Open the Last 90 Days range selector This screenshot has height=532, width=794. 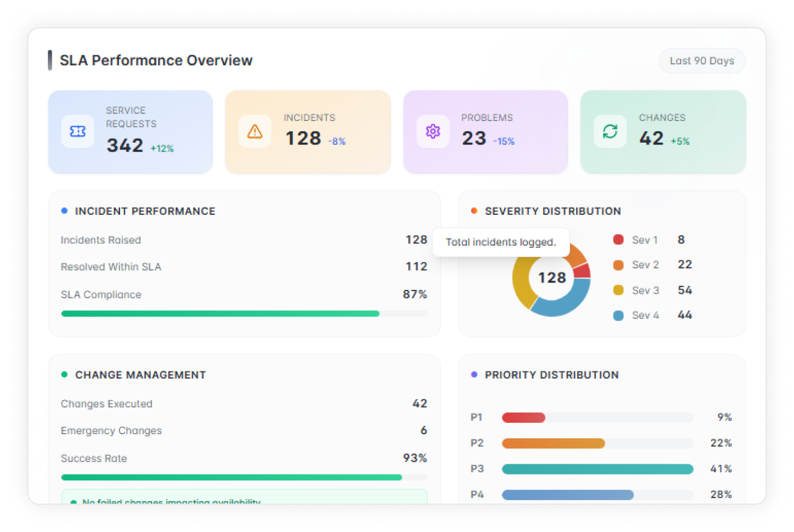coord(702,61)
